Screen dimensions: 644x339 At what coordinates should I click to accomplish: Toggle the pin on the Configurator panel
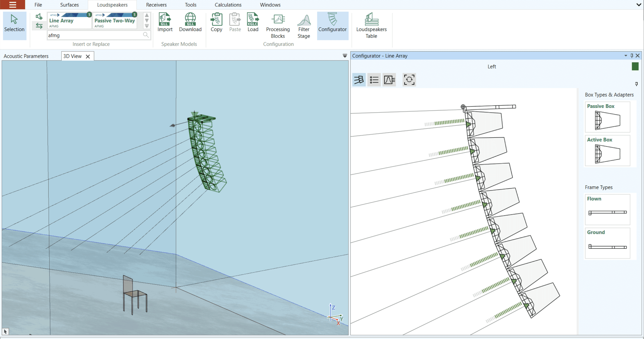tap(632, 56)
